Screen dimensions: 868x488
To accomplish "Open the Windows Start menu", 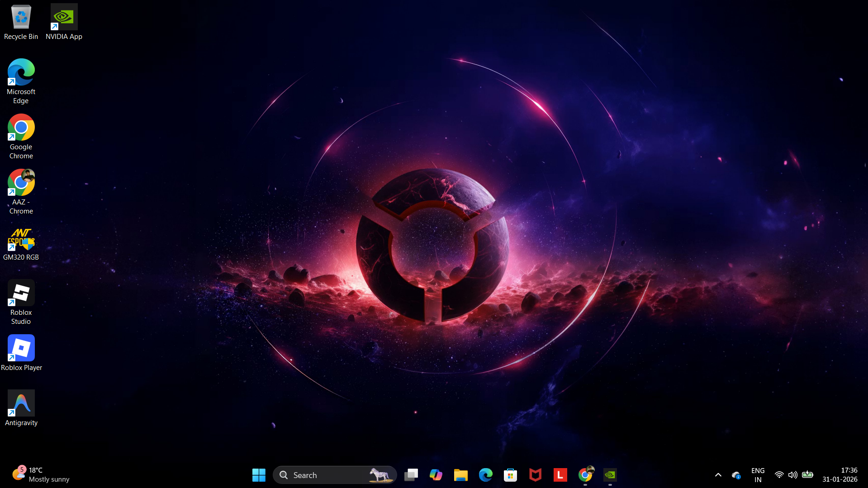I will 259,475.
